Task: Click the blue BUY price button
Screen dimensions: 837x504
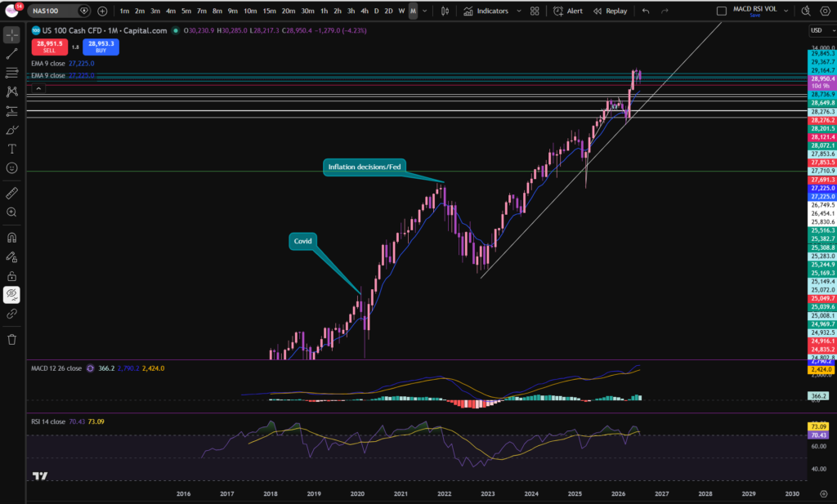Action: [x=101, y=47]
